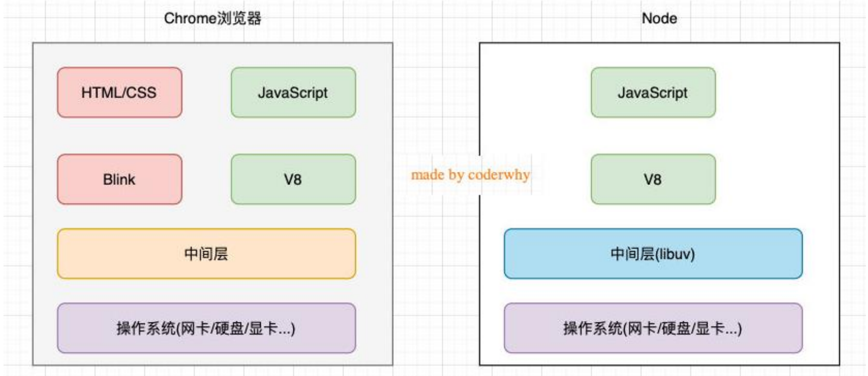Select the JavaScript box under Chrome浏览器

pos(293,92)
